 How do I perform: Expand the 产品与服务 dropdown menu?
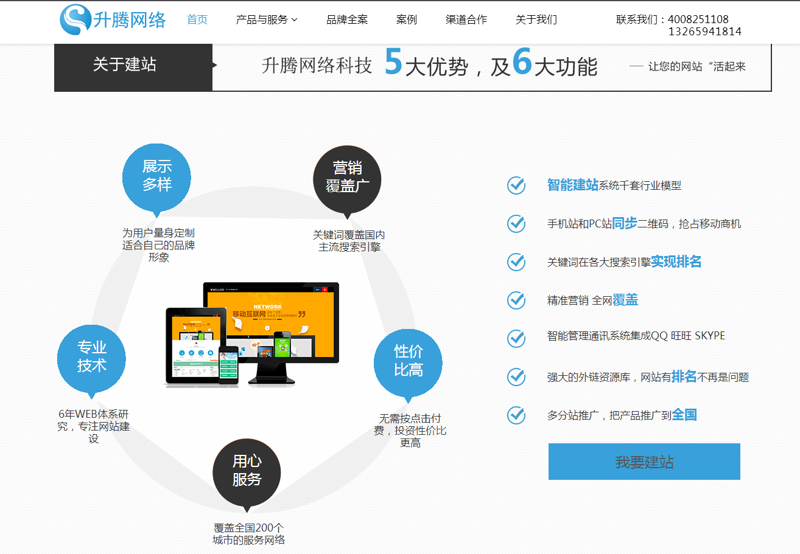[x=266, y=19]
